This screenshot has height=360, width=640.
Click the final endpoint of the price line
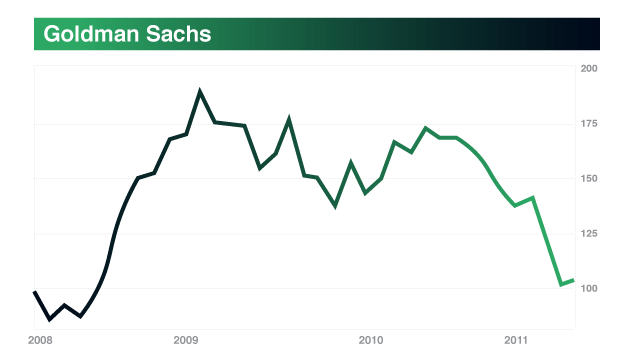573,280
